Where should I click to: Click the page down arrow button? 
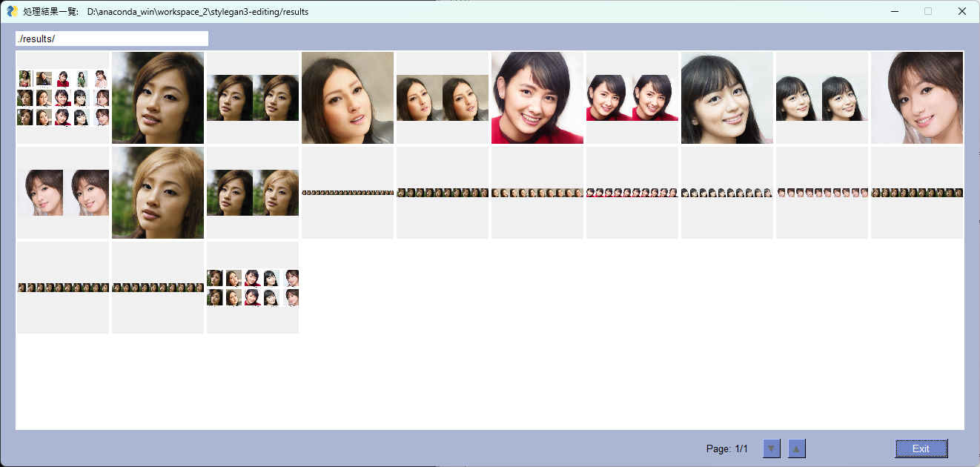tap(771, 448)
